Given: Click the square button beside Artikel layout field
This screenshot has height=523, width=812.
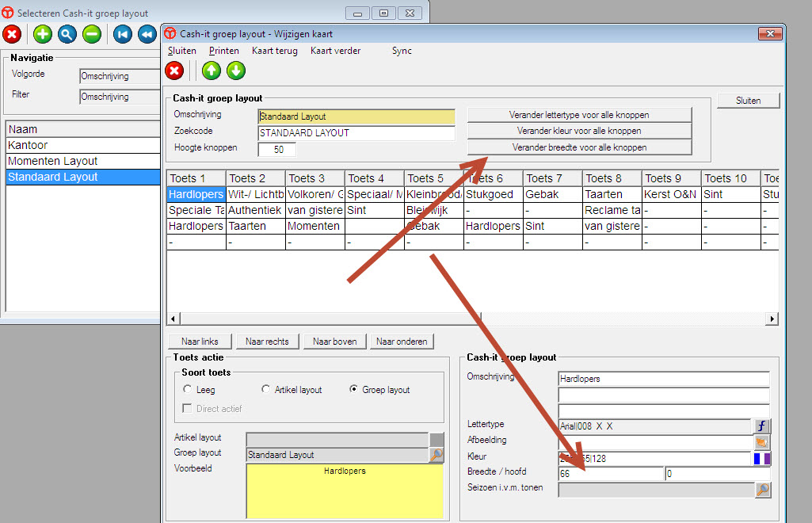Looking at the screenshot, I should click(x=436, y=440).
